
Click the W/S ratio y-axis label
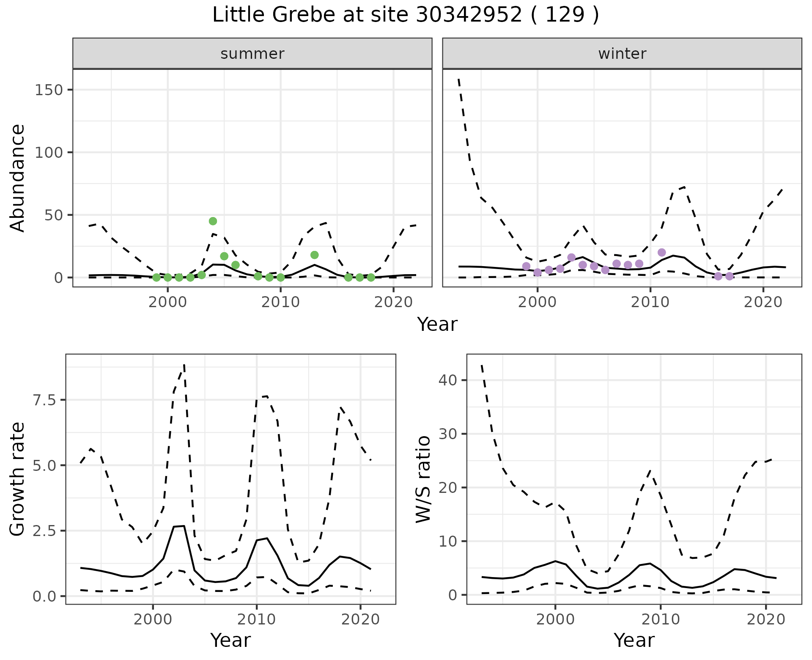(x=423, y=479)
